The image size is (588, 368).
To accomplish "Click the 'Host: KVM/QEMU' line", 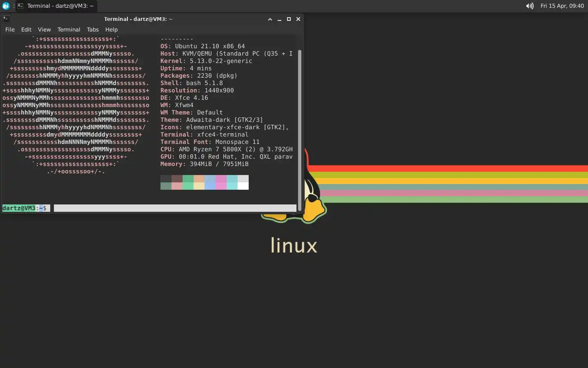I will [x=227, y=54].
